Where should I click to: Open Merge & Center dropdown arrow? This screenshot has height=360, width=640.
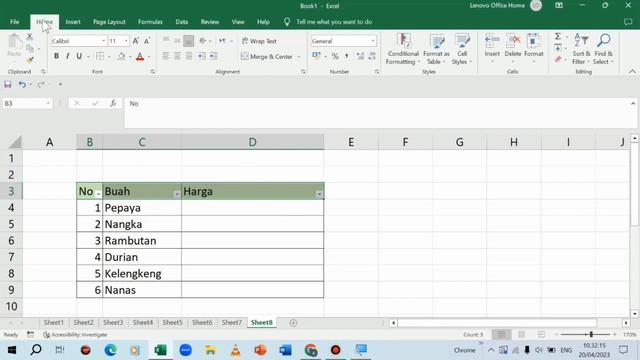[x=299, y=57]
